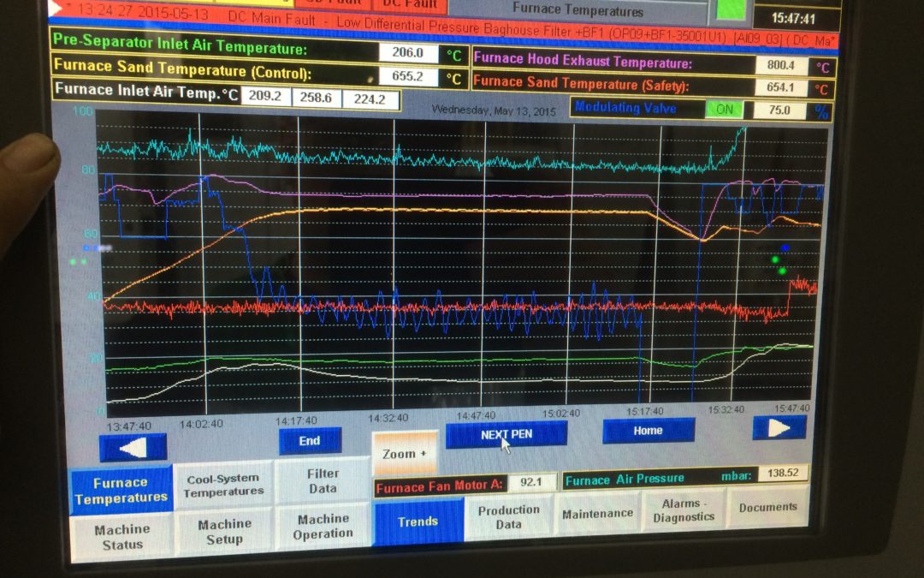Open the Furnace Temperatures tab

pos(121,491)
